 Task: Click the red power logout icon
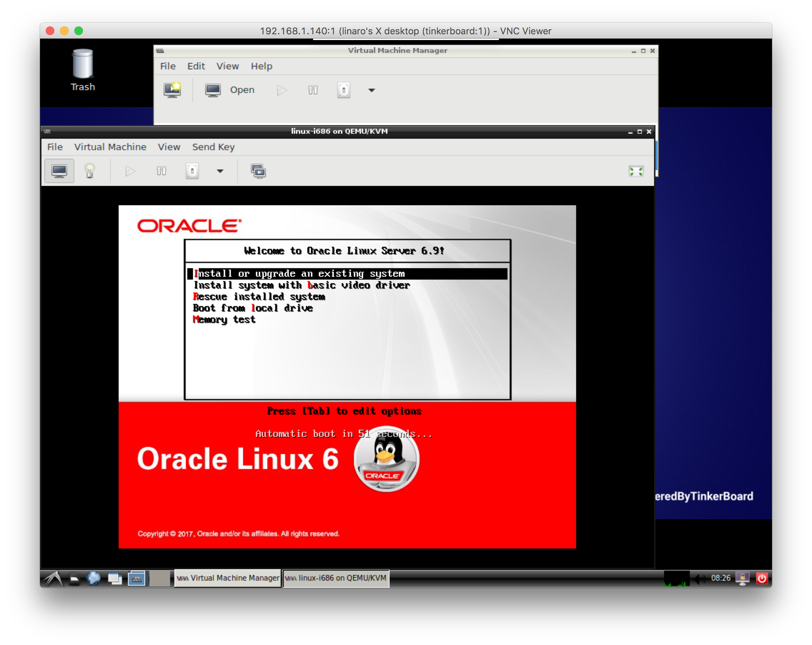tap(762, 578)
